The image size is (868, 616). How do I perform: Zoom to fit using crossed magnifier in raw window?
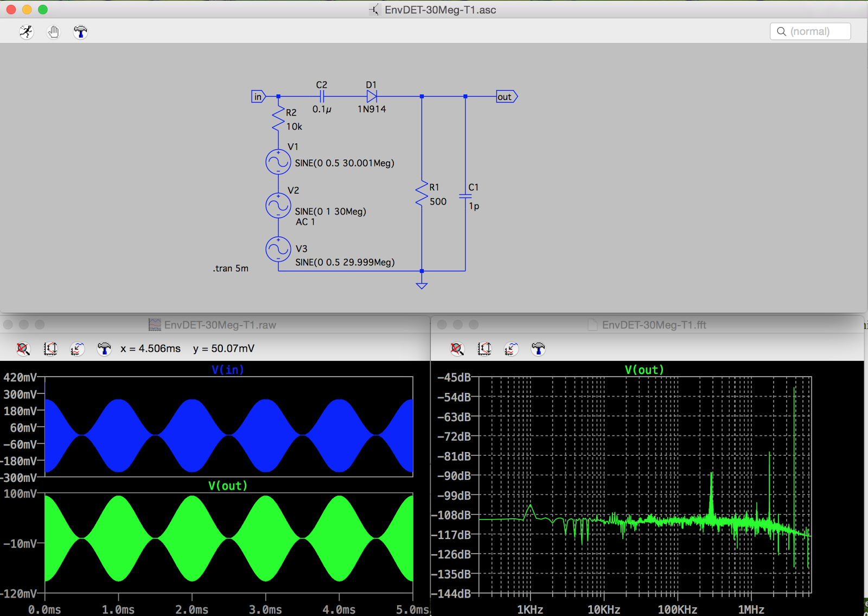(x=23, y=349)
